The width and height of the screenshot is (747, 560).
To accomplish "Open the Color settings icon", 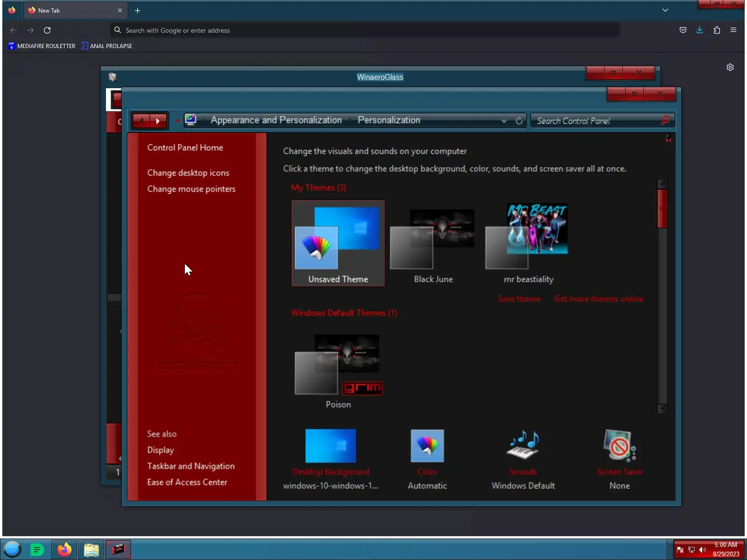I will pyautogui.click(x=427, y=446).
